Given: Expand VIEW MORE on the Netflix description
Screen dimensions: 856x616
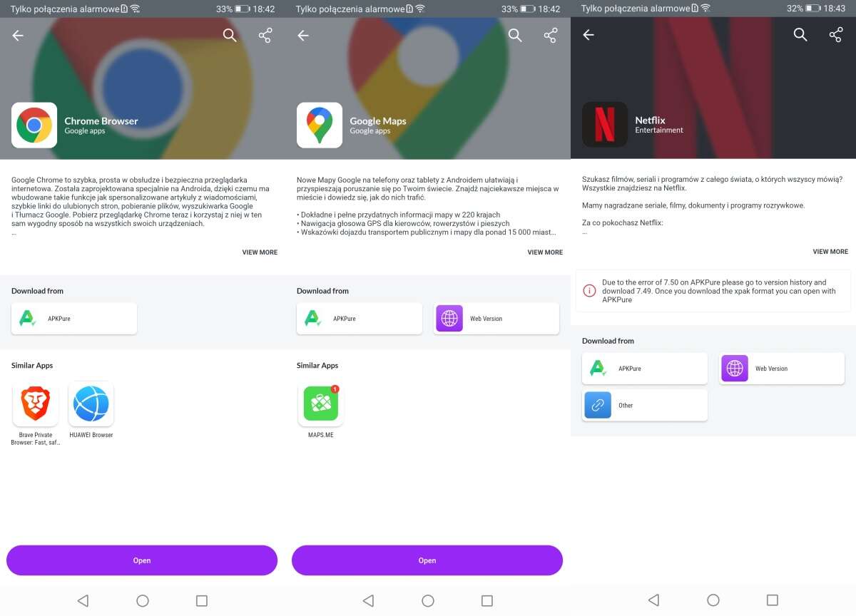Looking at the screenshot, I should pyautogui.click(x=830, y=251).
